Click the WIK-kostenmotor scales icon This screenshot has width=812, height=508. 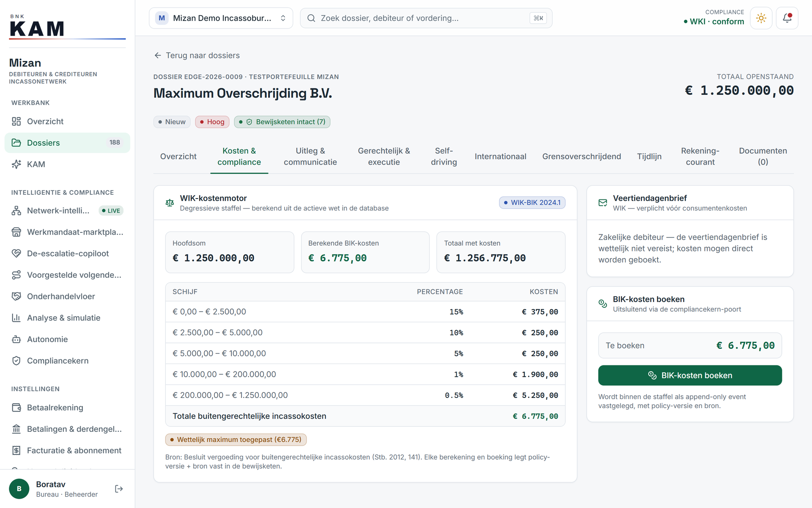point(170,203)
